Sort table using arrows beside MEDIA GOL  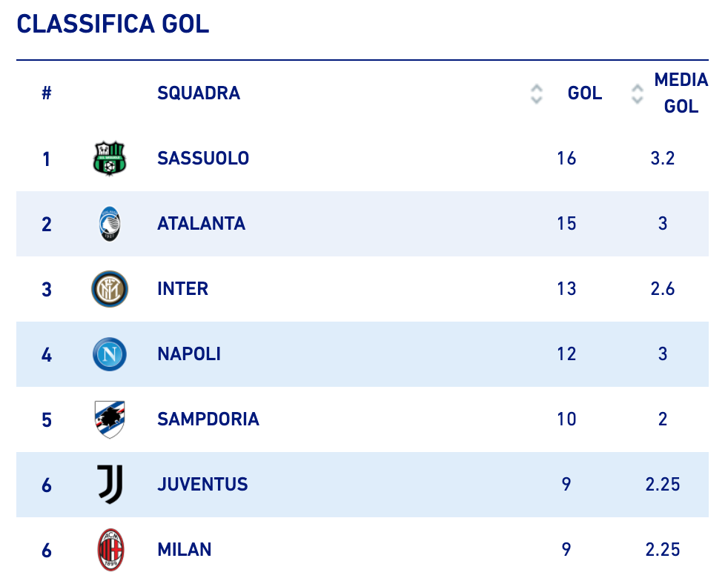(638, 93)
